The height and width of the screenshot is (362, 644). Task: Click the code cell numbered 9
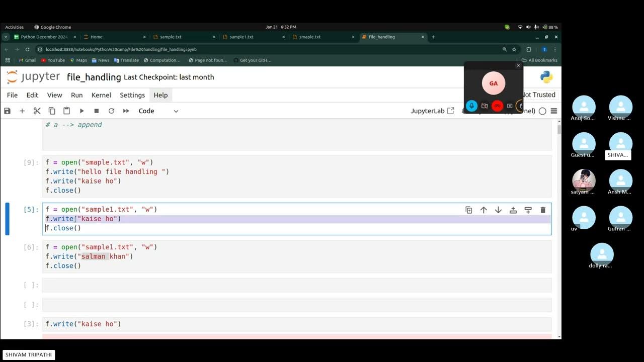click(297, 176)
